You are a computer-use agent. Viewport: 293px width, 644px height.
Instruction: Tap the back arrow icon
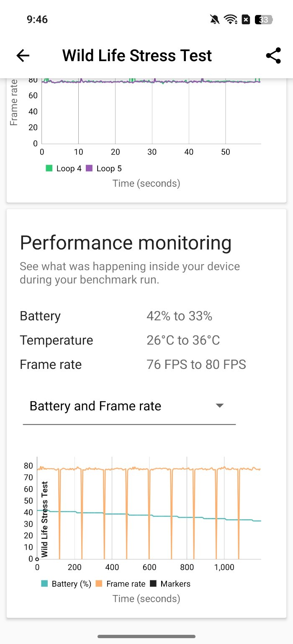23,56
